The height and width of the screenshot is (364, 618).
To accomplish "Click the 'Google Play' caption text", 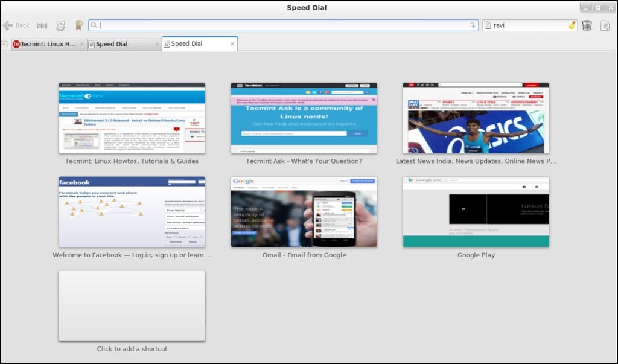I will [x=476, y=255].
